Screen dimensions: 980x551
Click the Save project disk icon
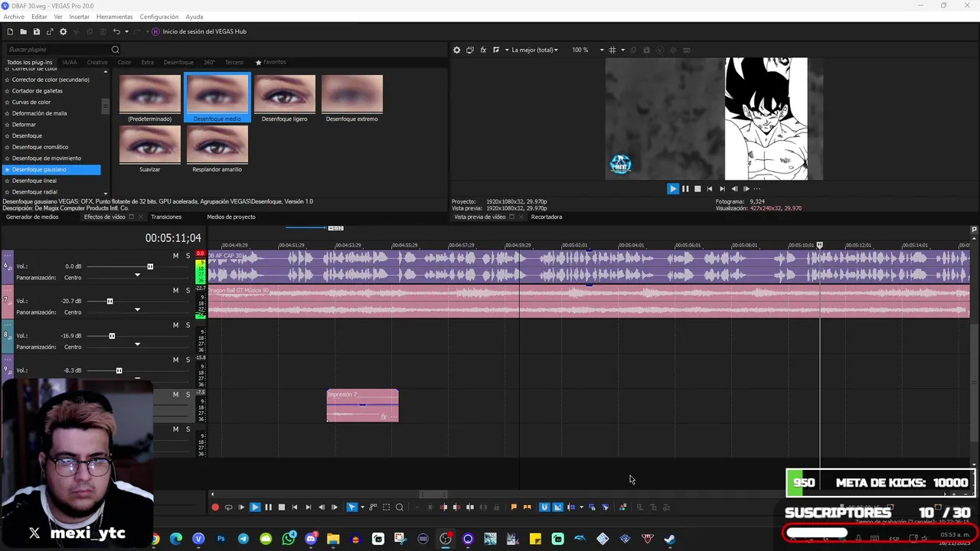click(x=36, y=31)
